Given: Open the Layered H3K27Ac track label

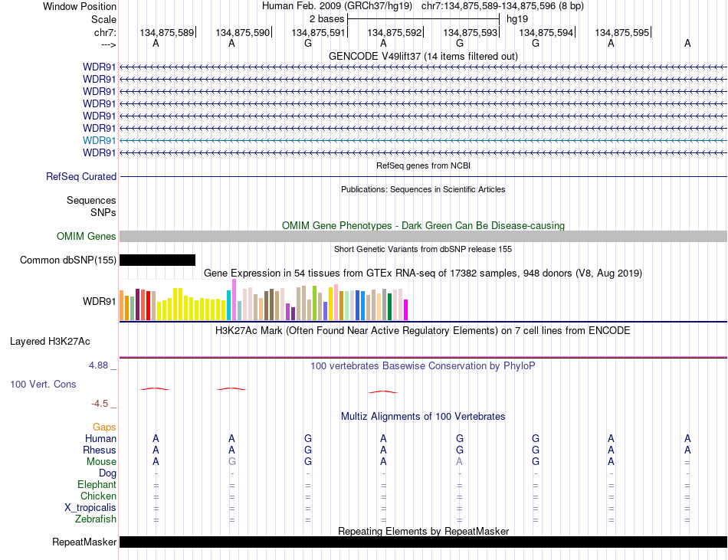Looking at the screenshot, I should click(x=50, y=341).
